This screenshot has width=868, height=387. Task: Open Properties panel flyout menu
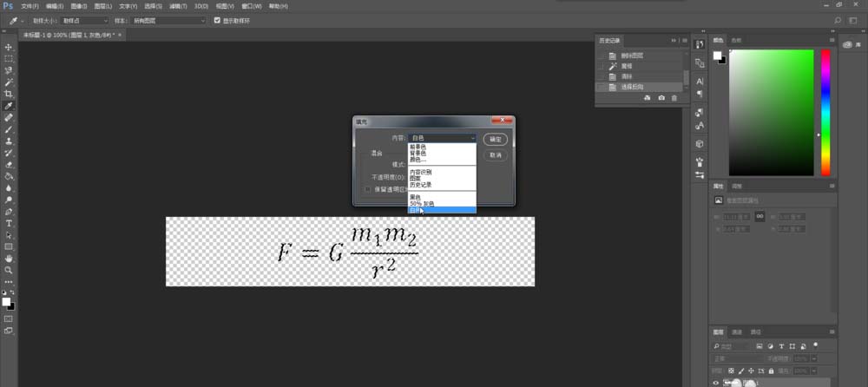[832, 187]
